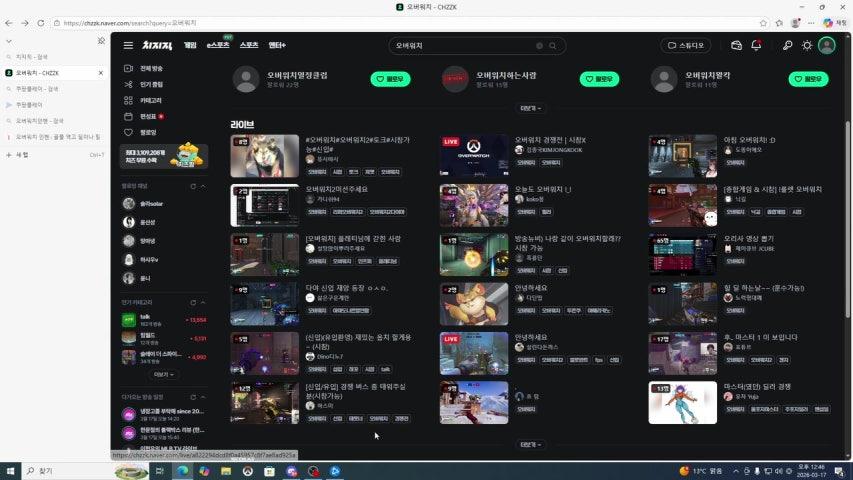Open the profile avatar menu

click(x=827, y=46)
